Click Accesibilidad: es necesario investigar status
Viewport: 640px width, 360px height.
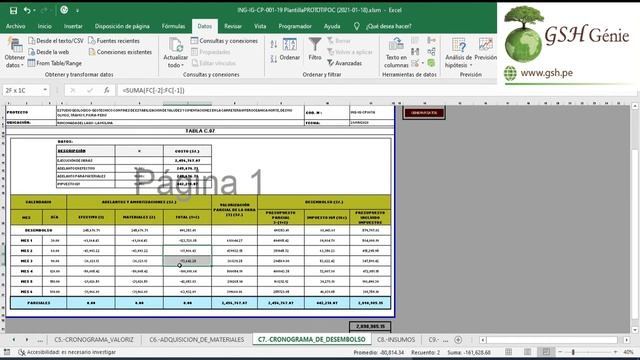click(x=67, y=352)
